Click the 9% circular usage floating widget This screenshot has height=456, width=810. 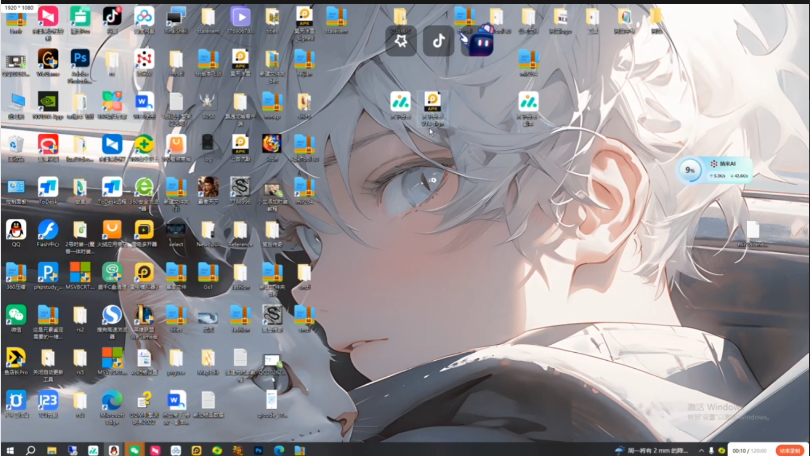(689, 170)
